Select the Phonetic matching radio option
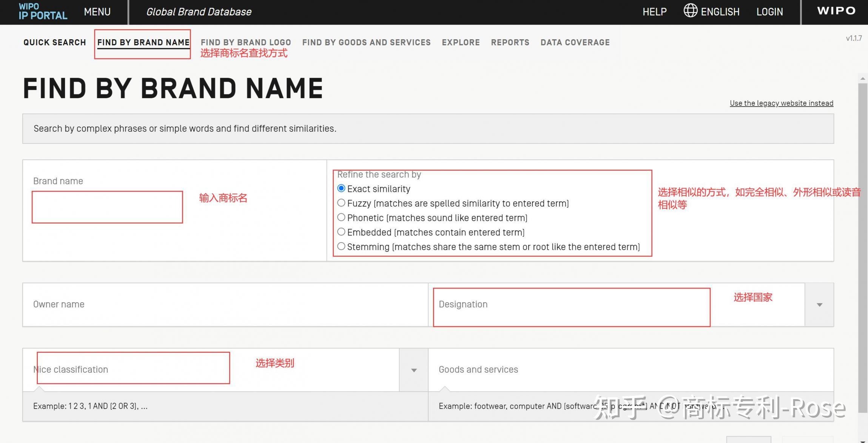This screenshot has width=868, height=443. [x=341, y=217]
